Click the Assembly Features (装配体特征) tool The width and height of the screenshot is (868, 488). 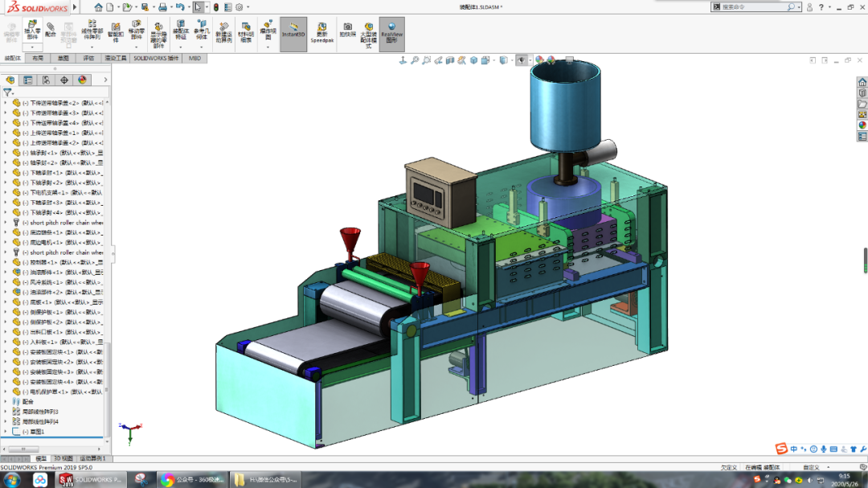click(x=181, y=30)
